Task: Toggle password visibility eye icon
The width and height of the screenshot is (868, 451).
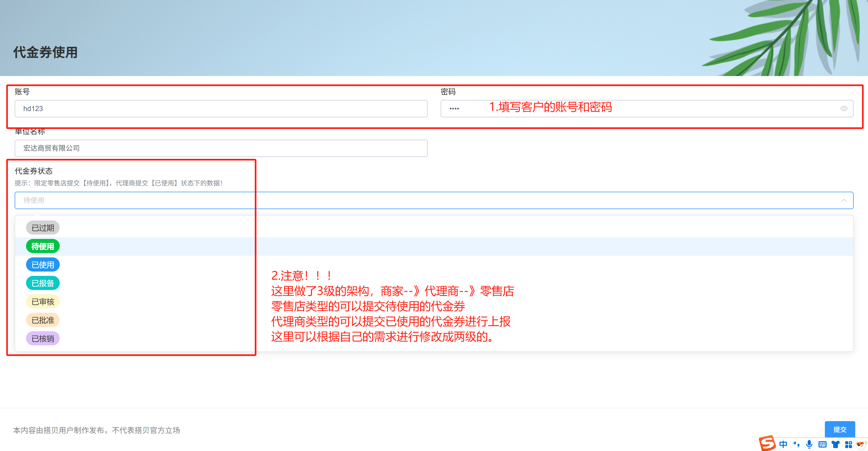Action: (x=844, y=109)
